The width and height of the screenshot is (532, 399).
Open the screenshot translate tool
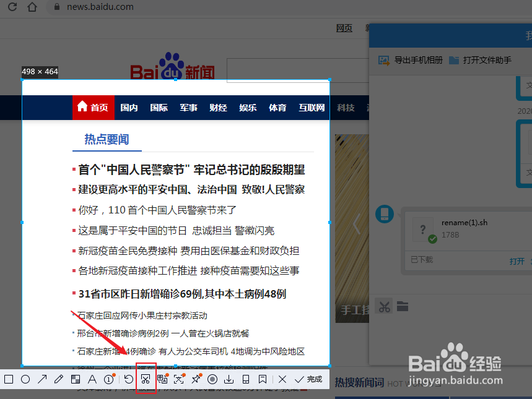tap(162, 379)
